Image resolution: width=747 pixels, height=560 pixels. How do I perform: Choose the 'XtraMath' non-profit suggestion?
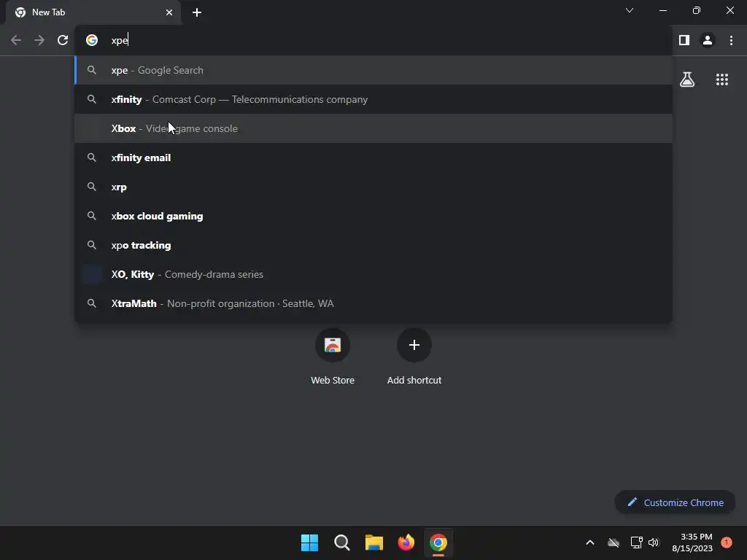(373, 303)
